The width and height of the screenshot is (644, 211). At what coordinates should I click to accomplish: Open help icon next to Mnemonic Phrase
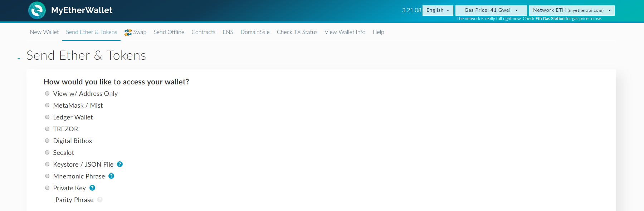[x=111, y=176]
